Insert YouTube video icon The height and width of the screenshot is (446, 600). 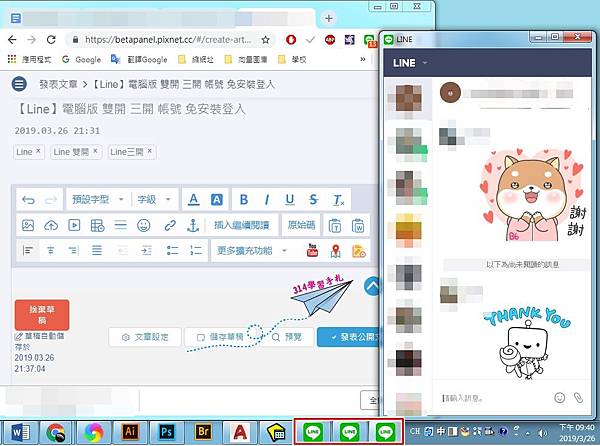click(312, 251)
